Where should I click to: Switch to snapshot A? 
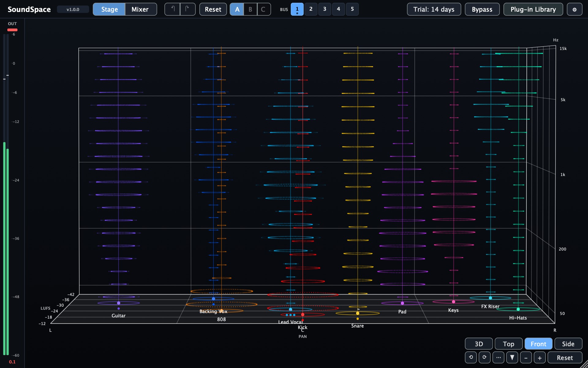[237, 9]
